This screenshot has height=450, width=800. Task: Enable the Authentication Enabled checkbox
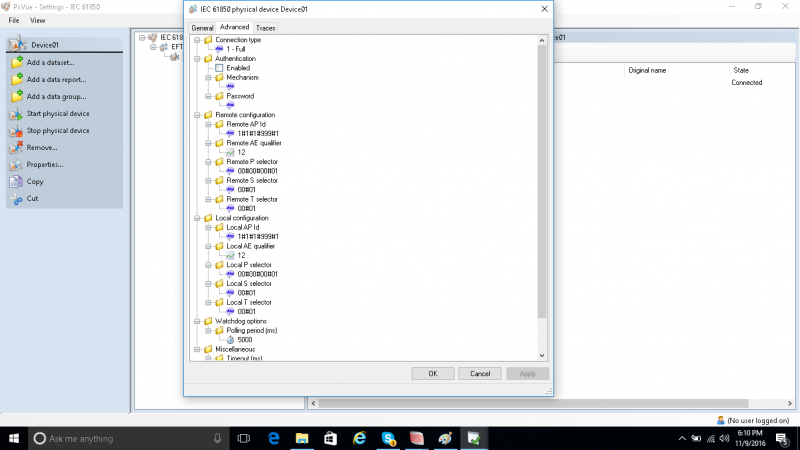(219, 68)
